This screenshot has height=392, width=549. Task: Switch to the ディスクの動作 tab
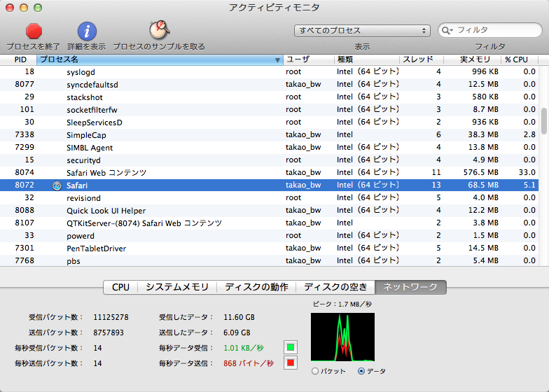(x=256, y=287)
